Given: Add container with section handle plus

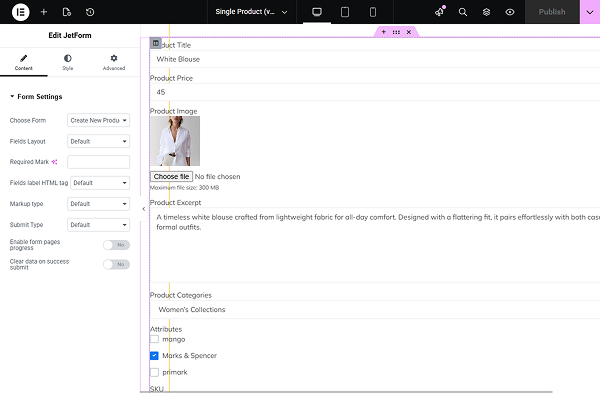Looking at the screenshot, I should tap(384, 32).
